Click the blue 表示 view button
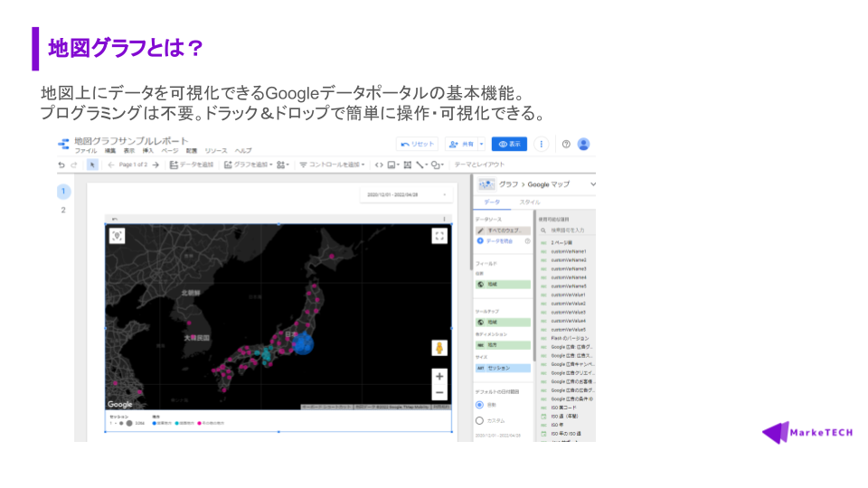 (x=509, y=145)
